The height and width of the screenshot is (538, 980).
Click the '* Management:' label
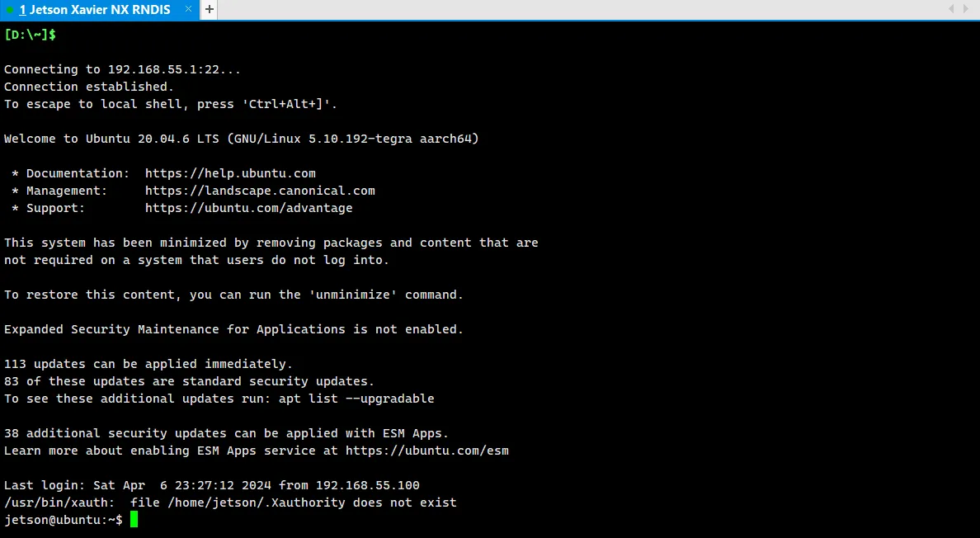click(x=59, y=191)
